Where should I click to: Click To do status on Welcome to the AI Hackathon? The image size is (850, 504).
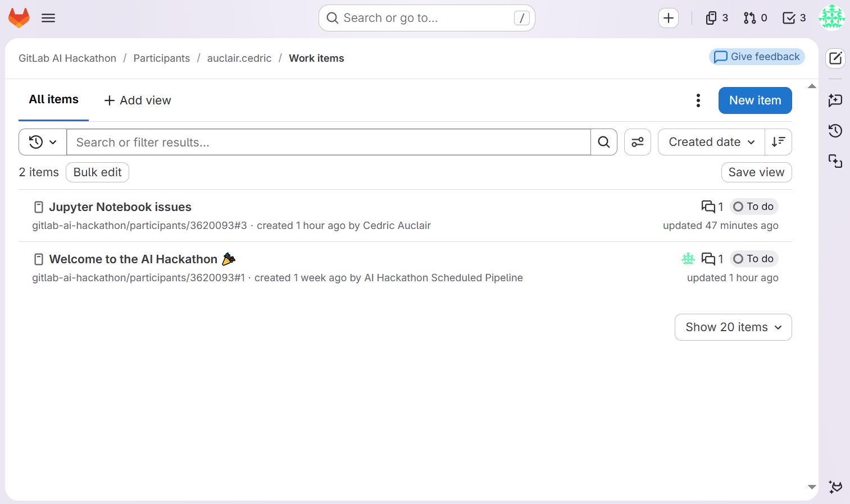pos(754,259)
